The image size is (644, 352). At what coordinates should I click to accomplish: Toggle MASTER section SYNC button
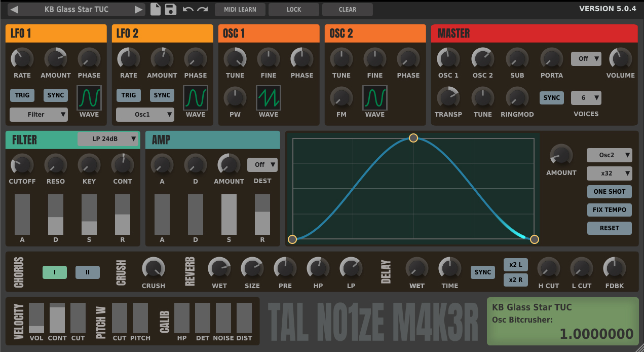(552, 98)
